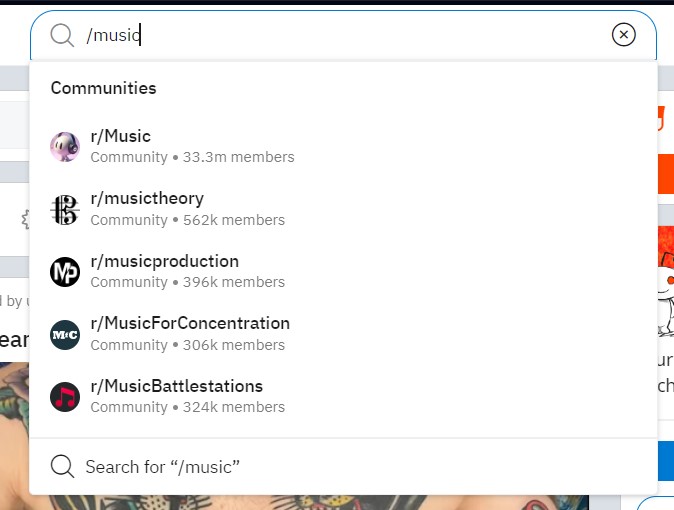Choose r/musicproduction from the suggestions
674x510 pixels.
tap(343, 272)
